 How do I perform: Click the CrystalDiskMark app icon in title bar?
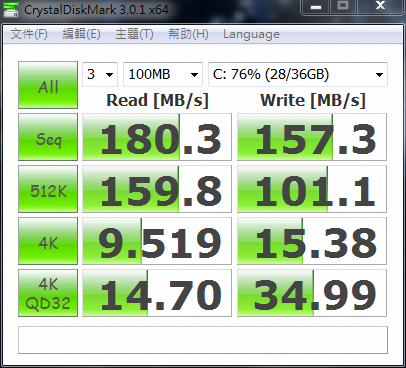point(11,9)
